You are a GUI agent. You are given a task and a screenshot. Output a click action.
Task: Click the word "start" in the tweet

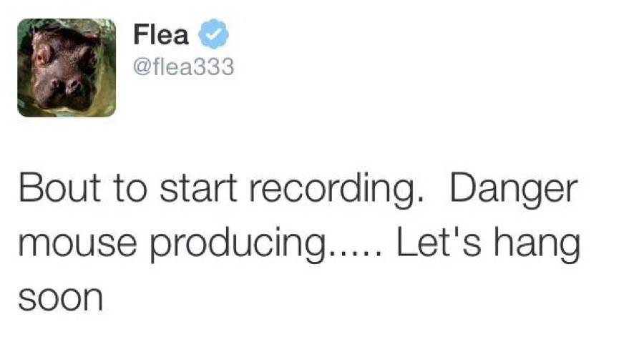coord(198,190)
